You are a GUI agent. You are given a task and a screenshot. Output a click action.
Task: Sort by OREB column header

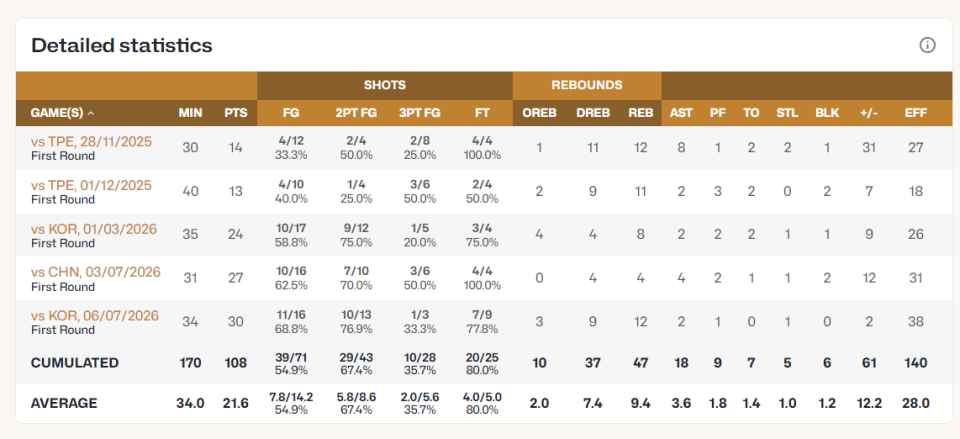point(539,113)
